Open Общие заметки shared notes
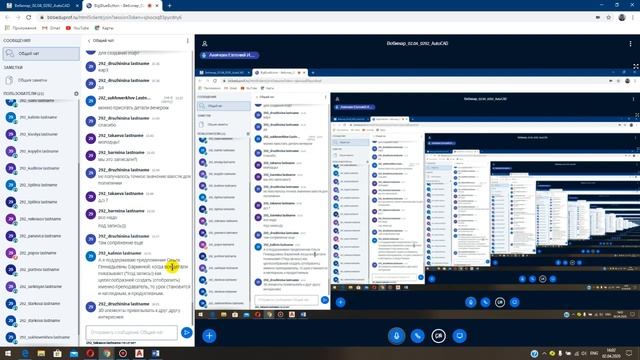The image size is (640, 360). click(x=41, y=80)
